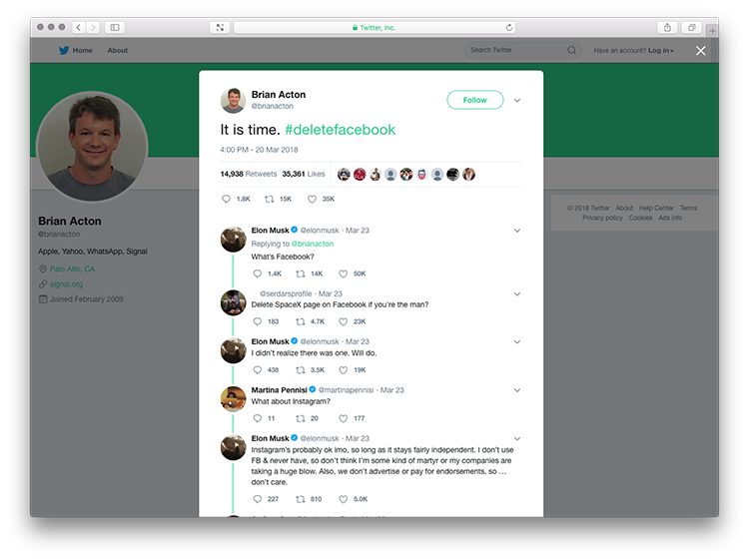
Task: Reply to 'Will do' tweet (438)
Action: pos(266,370)
